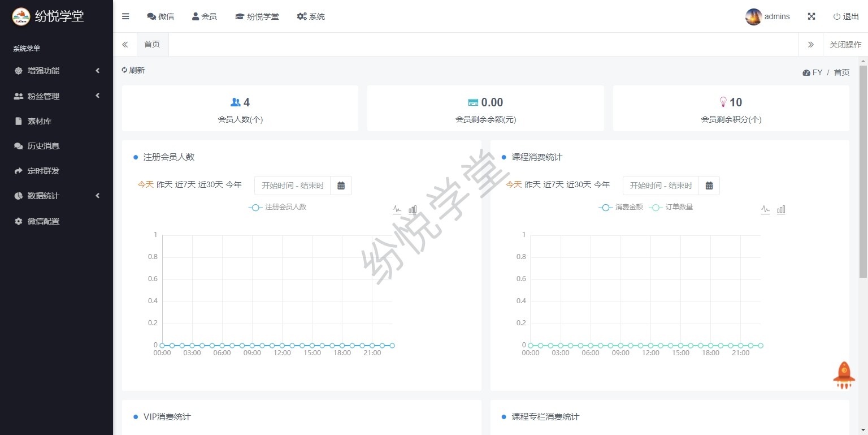The image size is (868, 435).
Task: Toggle 注册会员人数 legend series visibility
Action: [x=277, y=207]
